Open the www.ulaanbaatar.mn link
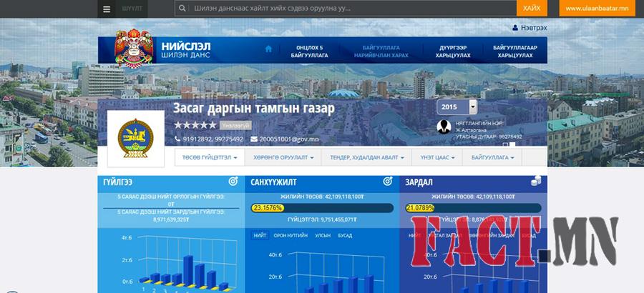Viewport: 644px width, 293px height. pyautogui.click(x=600, y=9)
